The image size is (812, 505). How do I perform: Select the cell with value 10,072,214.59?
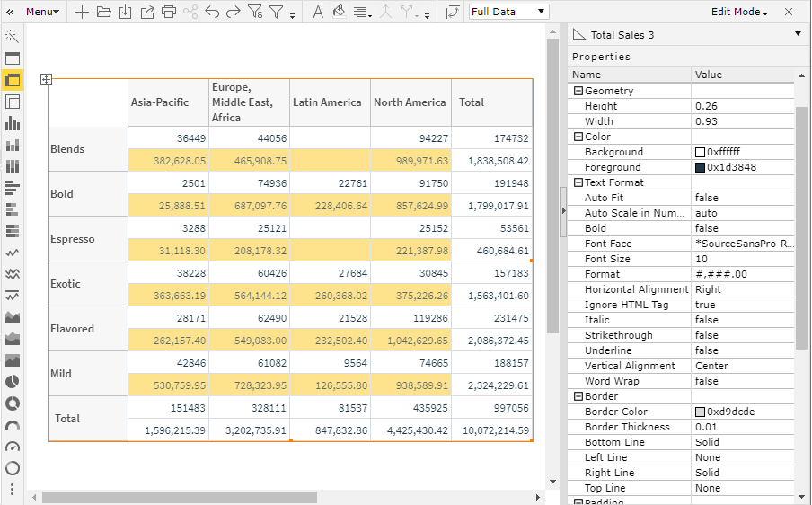(492, 430)
